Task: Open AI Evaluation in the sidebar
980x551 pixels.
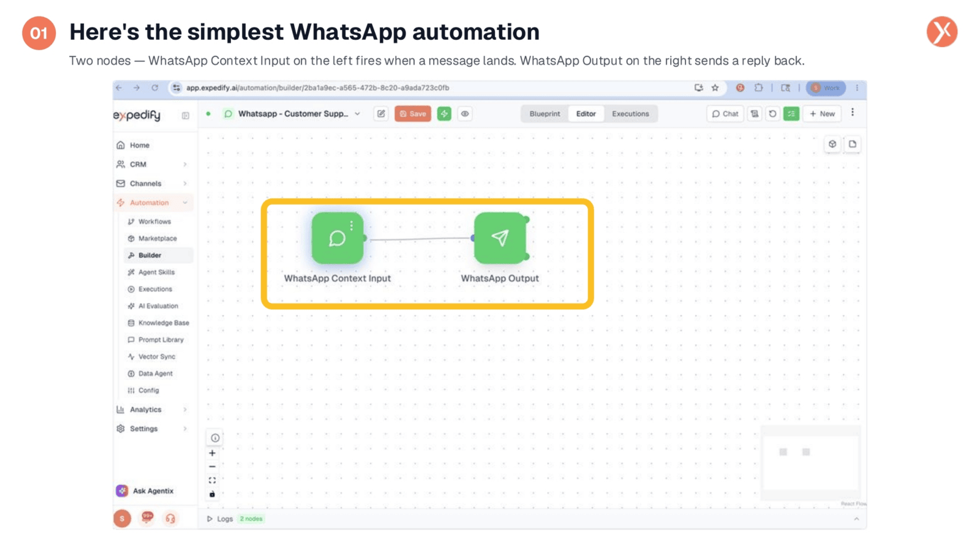Action: coord(158,306)
